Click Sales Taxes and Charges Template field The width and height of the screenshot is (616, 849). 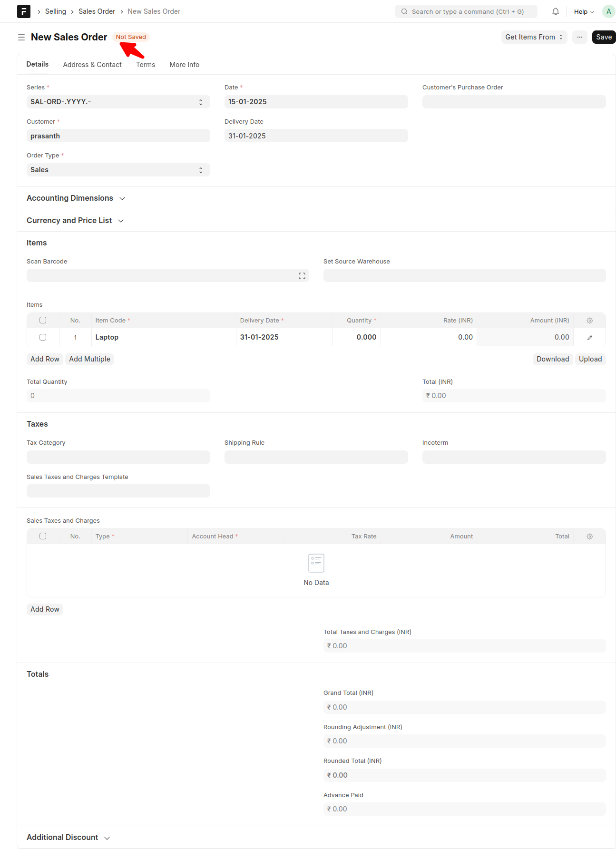pos(118,491)
